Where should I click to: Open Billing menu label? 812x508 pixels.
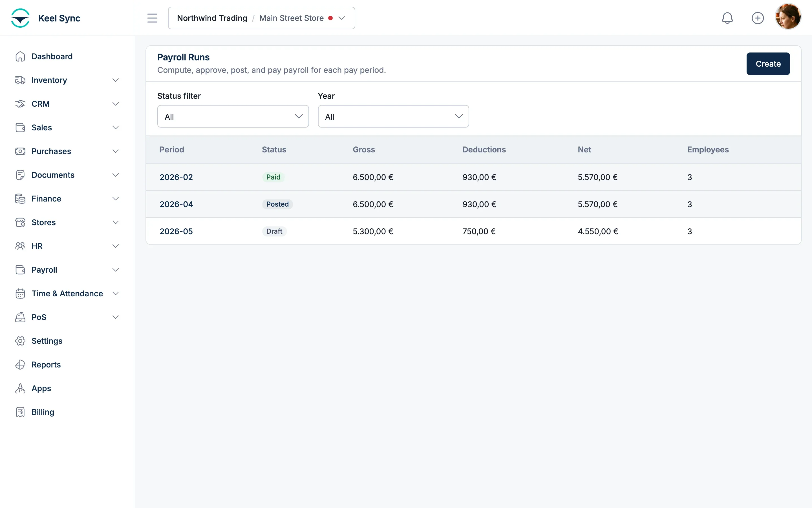click(x=43, y=412)
